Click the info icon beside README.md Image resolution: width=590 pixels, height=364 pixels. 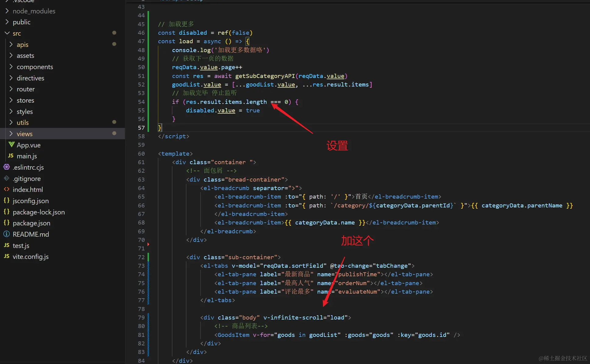[6, 234]
